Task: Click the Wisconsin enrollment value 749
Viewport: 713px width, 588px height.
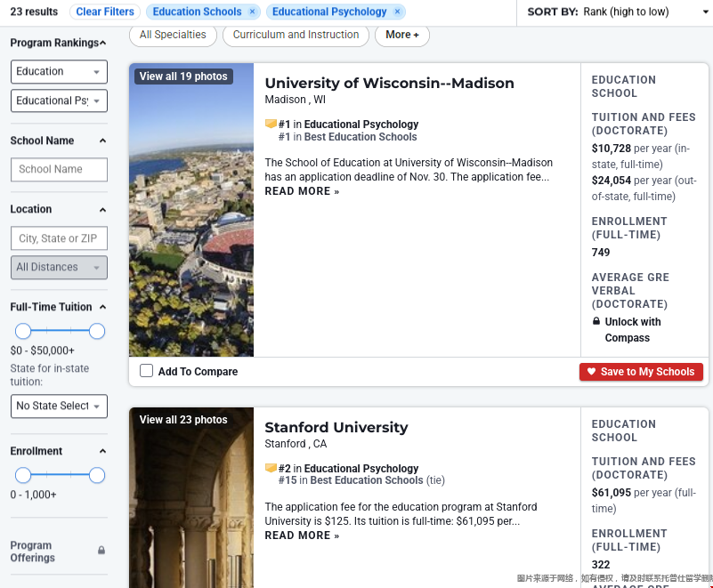Action: pos(601,253)
